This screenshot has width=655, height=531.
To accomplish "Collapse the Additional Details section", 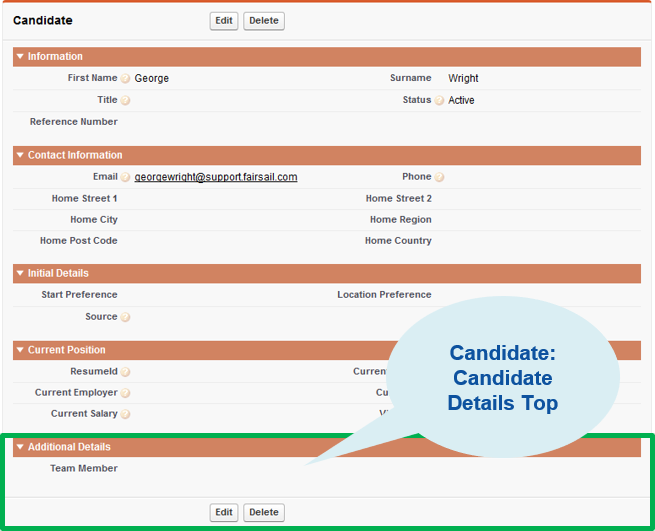I will click(20, 447).
